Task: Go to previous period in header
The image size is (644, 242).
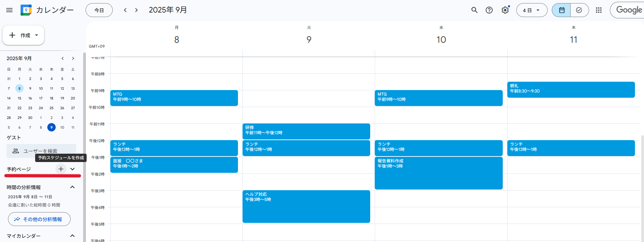Action: point(125,10)
